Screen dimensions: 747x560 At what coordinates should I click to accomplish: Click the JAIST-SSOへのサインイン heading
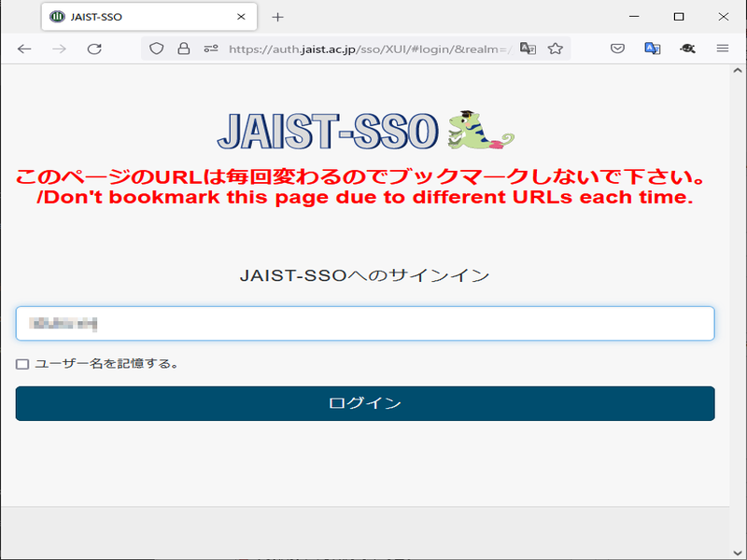(365, 275)
